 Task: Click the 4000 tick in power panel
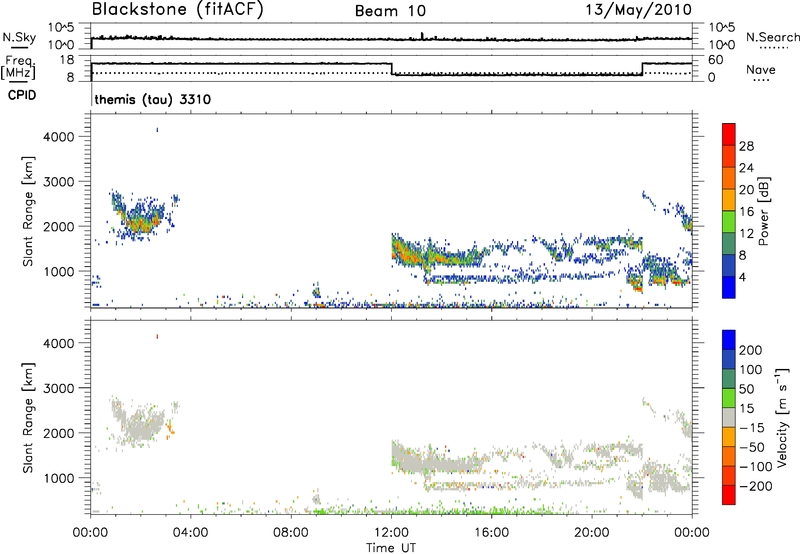[59, 137]
